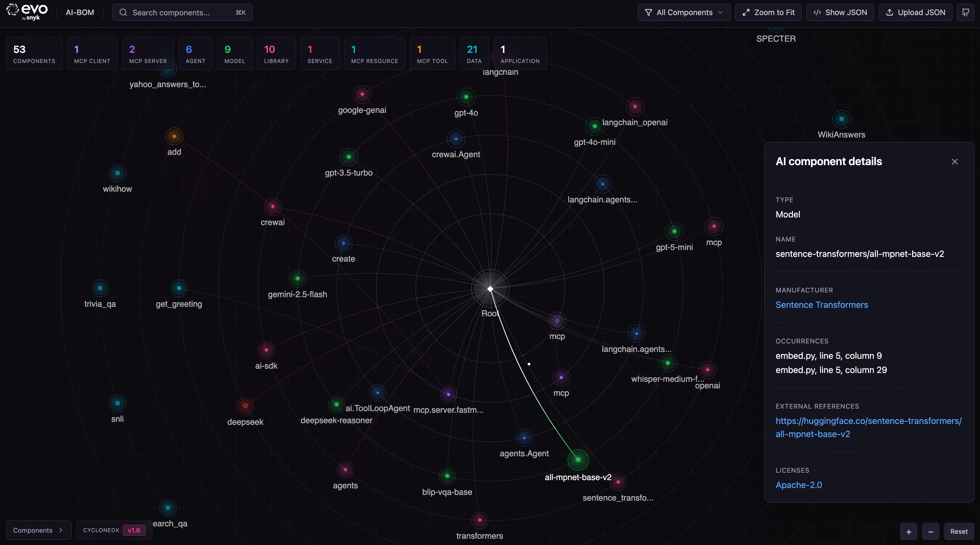The image size is (980, 545).
Task: Select the crewai.Agent node
Action: pyautogui.click(x=456, y=139)
